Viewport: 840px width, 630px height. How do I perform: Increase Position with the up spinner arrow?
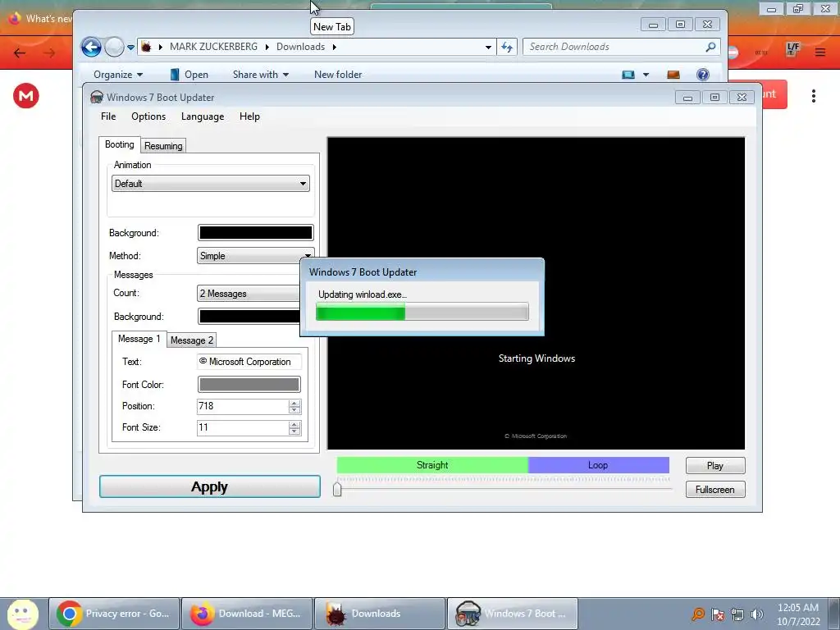pos(294,403)
